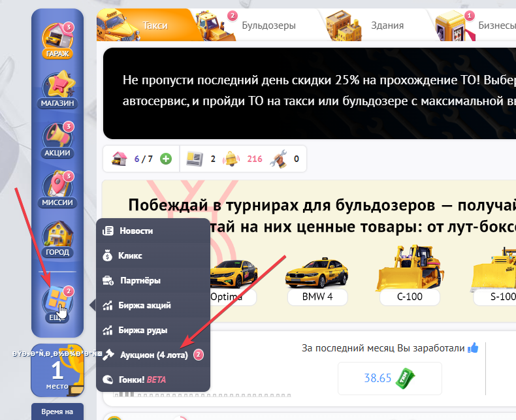Open Биржа акций from the menu
This screenshot has width=516, height=420.
pos(144,305)
